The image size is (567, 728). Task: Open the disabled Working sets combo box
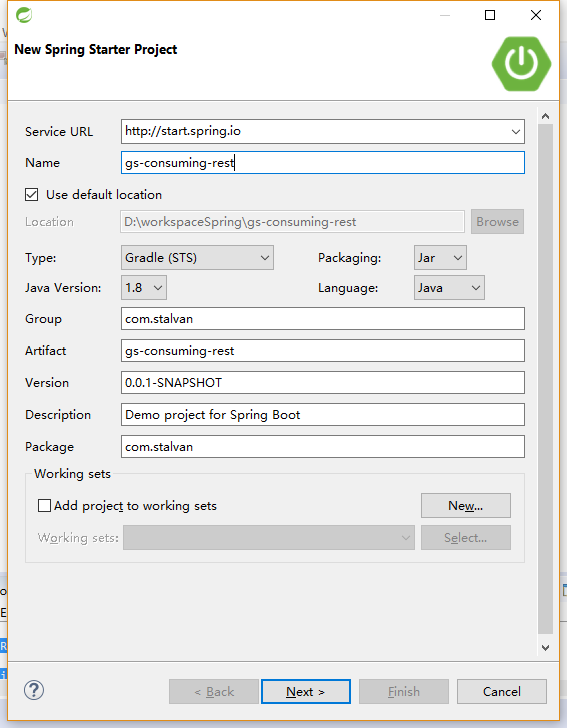click(x=269, y=538)
